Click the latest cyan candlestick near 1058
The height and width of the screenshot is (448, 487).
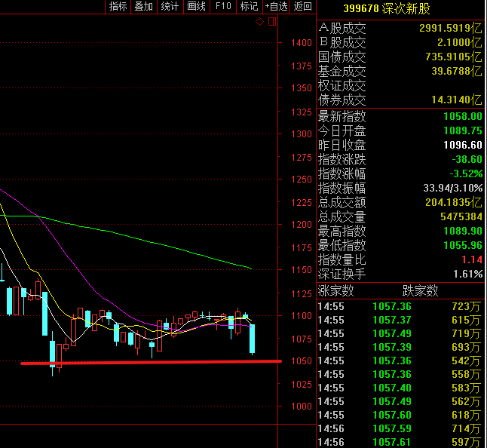point(253,339)
